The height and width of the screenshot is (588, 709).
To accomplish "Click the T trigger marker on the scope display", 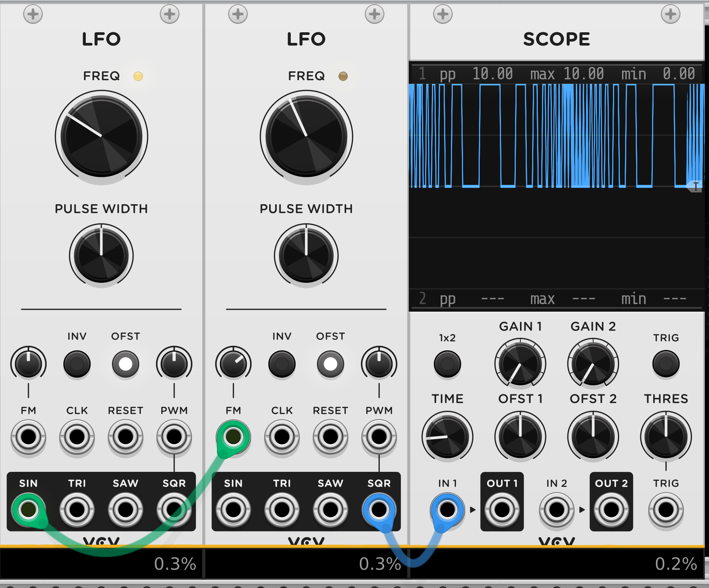I will 696,186.
